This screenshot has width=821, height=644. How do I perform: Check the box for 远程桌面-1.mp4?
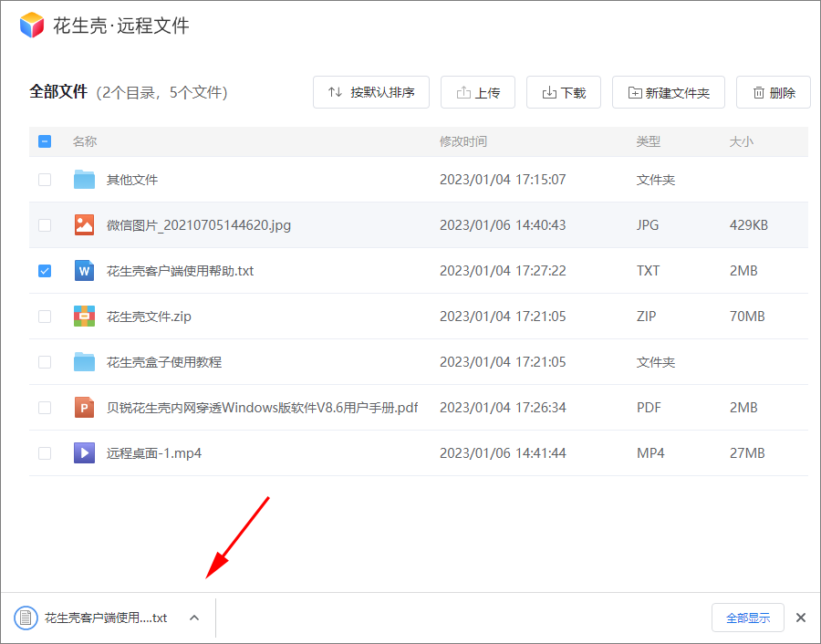[45, 452]
